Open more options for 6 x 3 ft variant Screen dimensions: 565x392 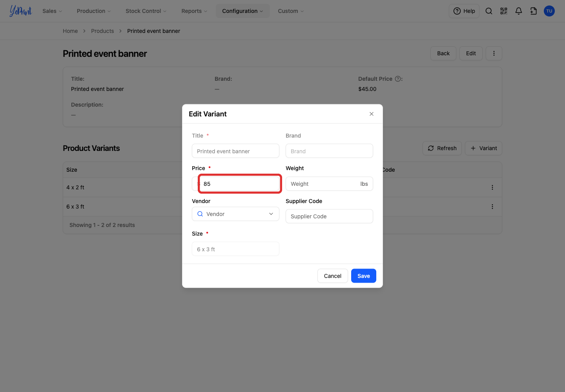492,207
